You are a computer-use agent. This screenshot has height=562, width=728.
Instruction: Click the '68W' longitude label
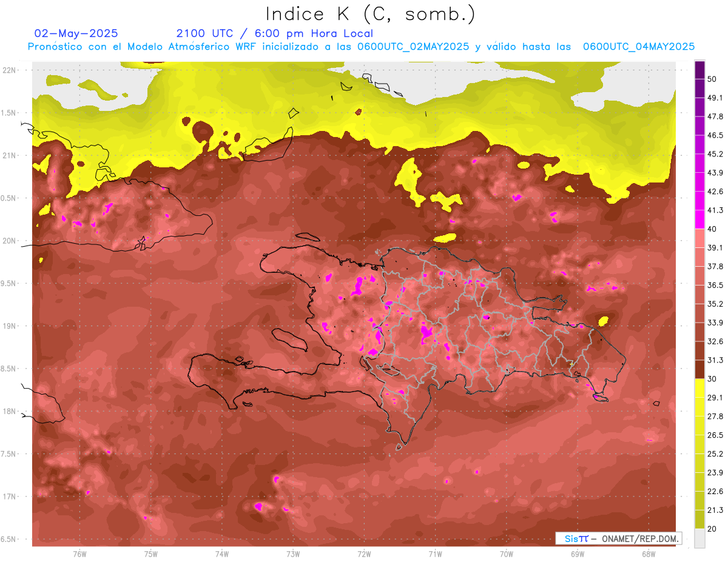[649, 554]
